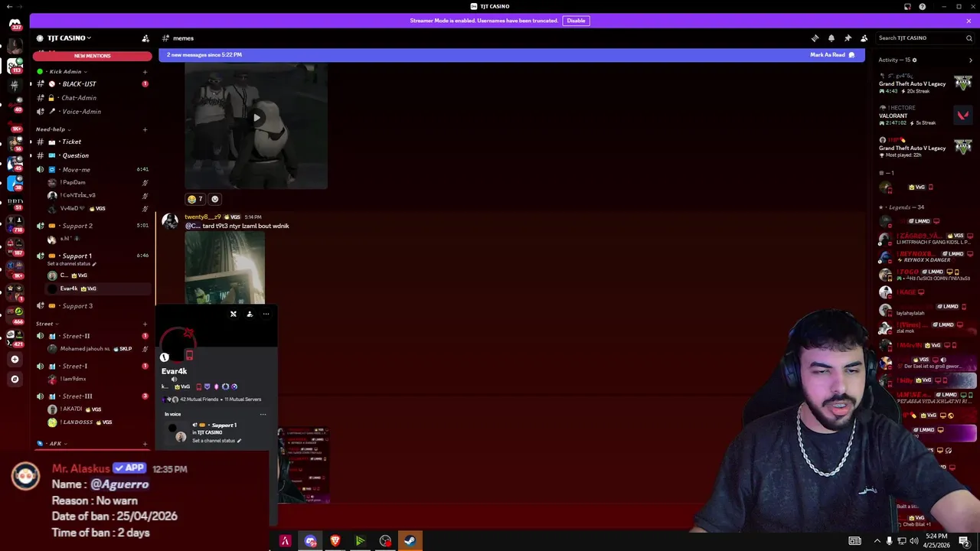Open Brave browser in taskbar
980x551 pixels.
pos(335,541)
